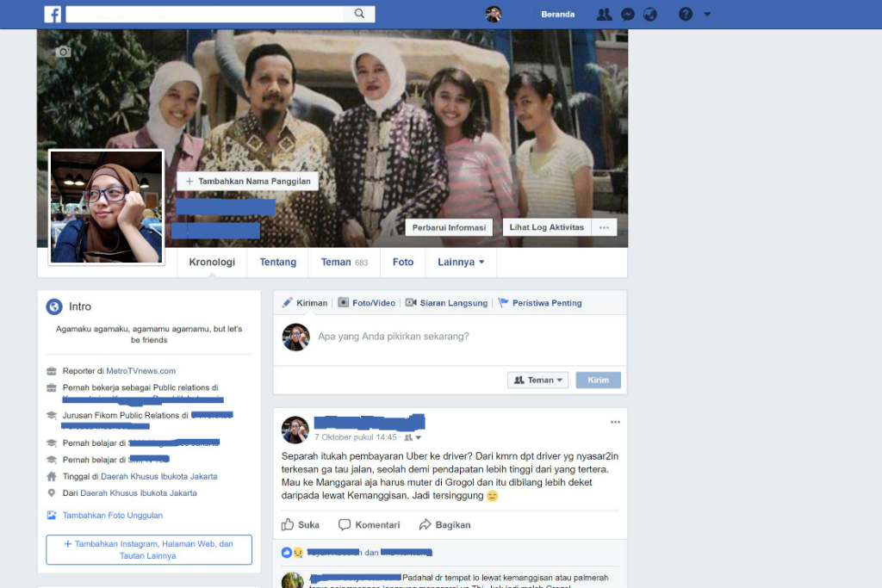Image resolution: width=882 pixels, height=588 pixels.
Task: Open the friend requests icon
Action: (x=606, y=14)
